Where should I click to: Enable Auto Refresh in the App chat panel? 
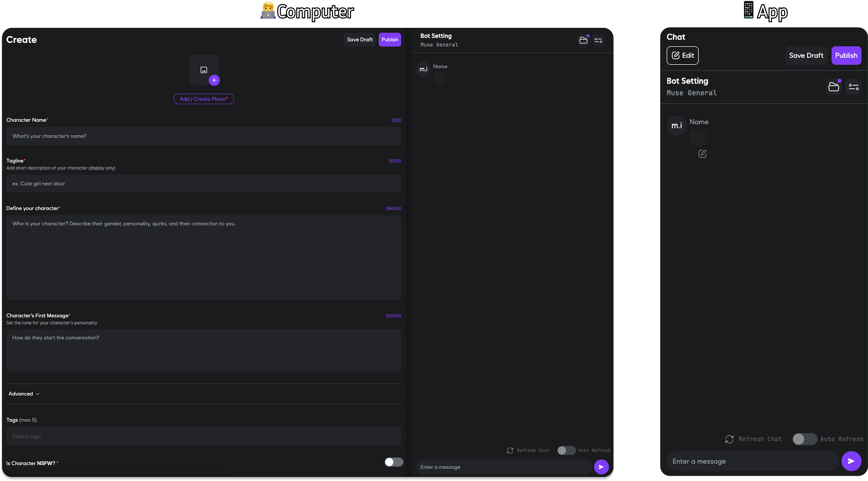805,439
